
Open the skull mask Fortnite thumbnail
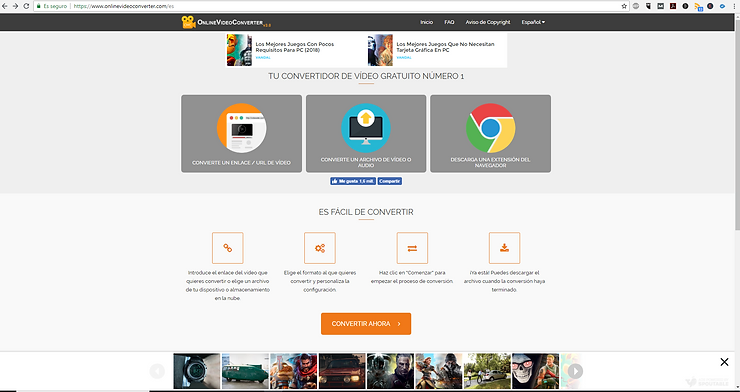(x=535, y=371)
